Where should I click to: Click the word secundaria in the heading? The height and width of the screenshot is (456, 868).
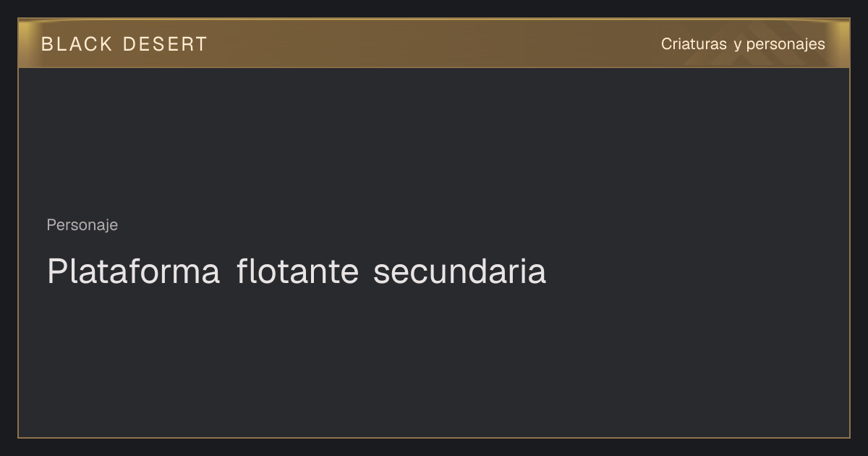[x=460, y=272]
